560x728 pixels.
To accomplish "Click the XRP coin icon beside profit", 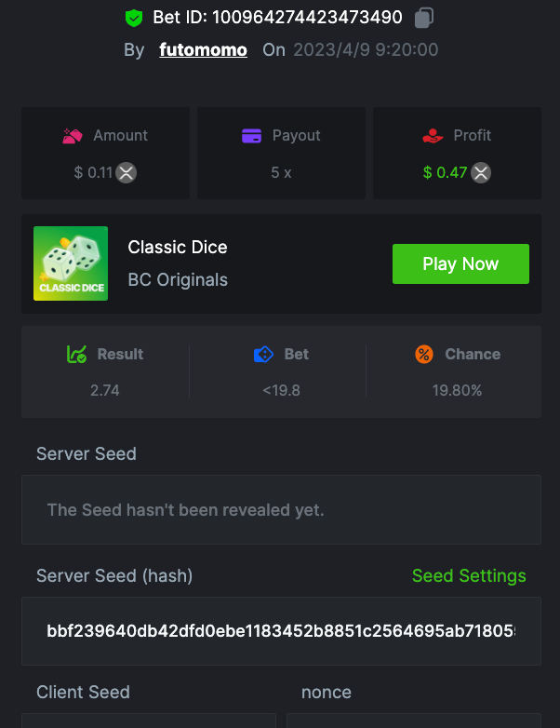I will click(480, 172).
